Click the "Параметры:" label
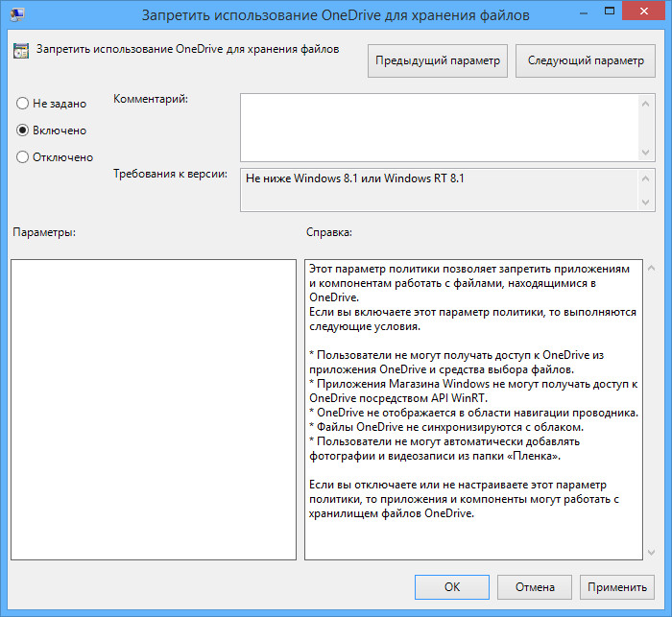 click(x=44, y=232)
